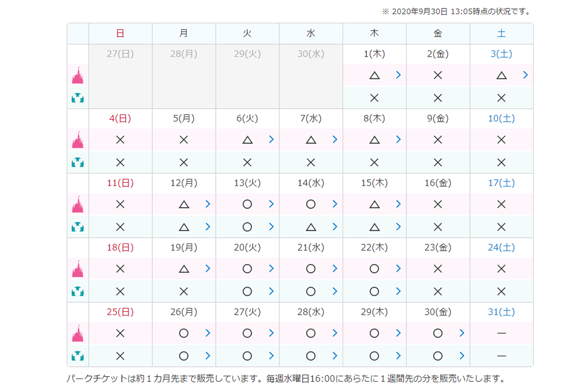This screenshot has height=392, width=588.
Task: Open the arrow beside Disneyland on 14(水)
Action: point(335,204)
